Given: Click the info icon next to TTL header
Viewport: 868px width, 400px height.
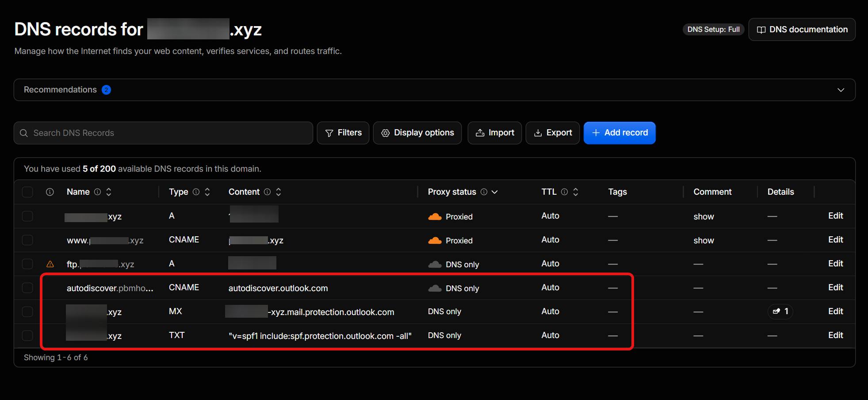Looking at the screenshot, I should [564, 192].
